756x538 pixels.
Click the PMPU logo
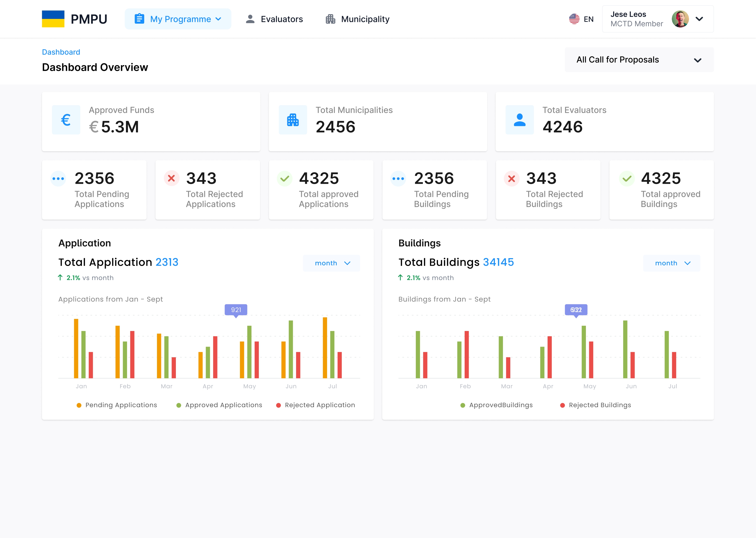tap(75, 19)
